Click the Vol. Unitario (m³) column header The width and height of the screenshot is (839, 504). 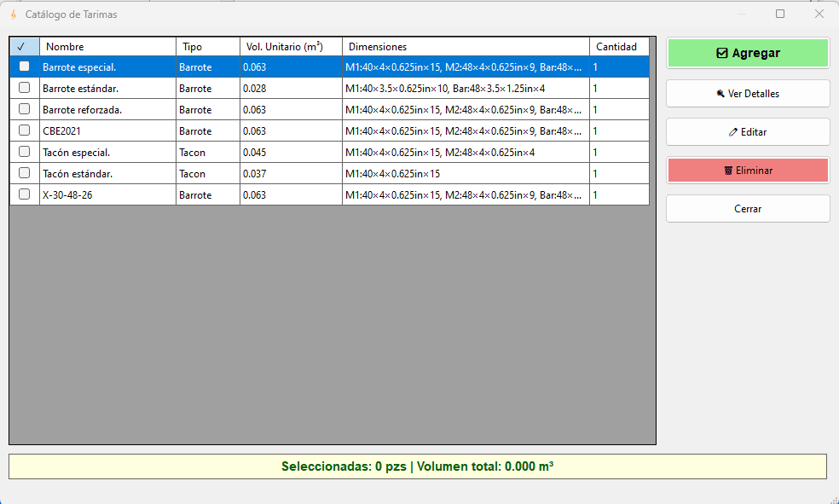pyautogui.click(x=291, y=47)
